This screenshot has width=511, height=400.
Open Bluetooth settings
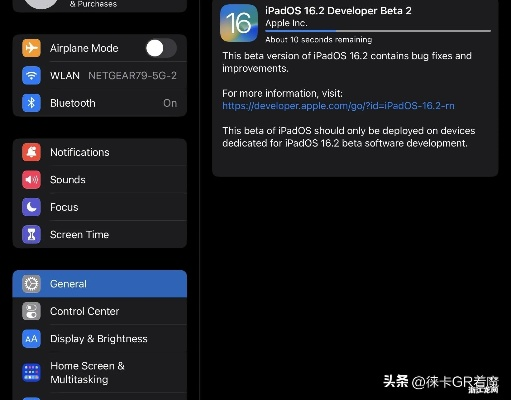point(100,103)
